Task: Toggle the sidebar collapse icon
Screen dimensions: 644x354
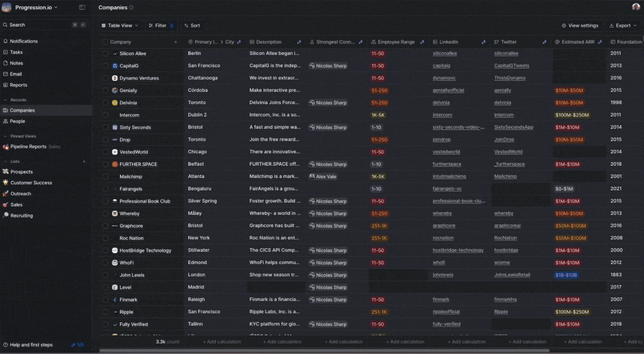Action: [82, 7]
